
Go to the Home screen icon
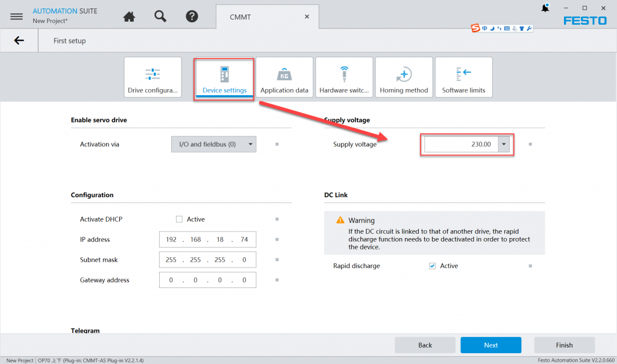[129, 16]
